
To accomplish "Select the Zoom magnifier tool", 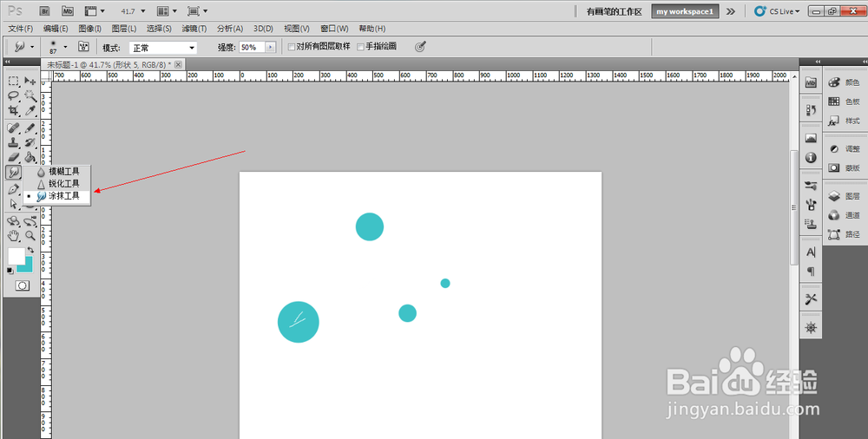I will [x=30, y=236].
